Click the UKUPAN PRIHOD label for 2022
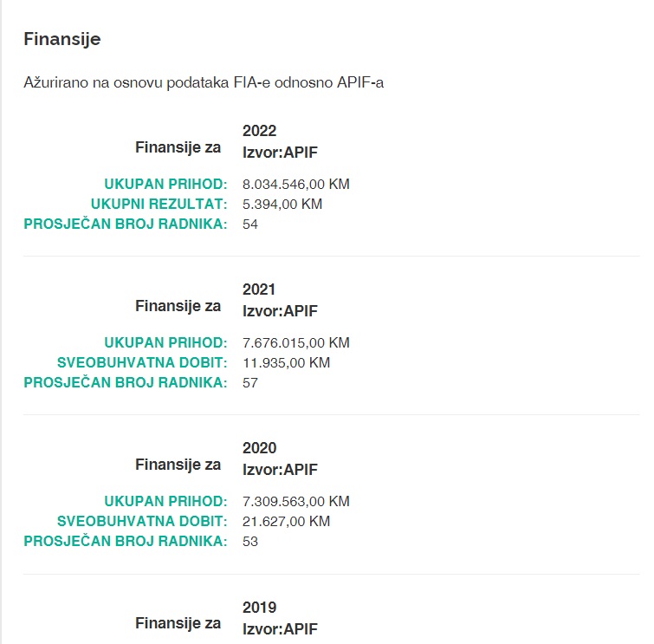654x644 pixels. click(165, 184)
